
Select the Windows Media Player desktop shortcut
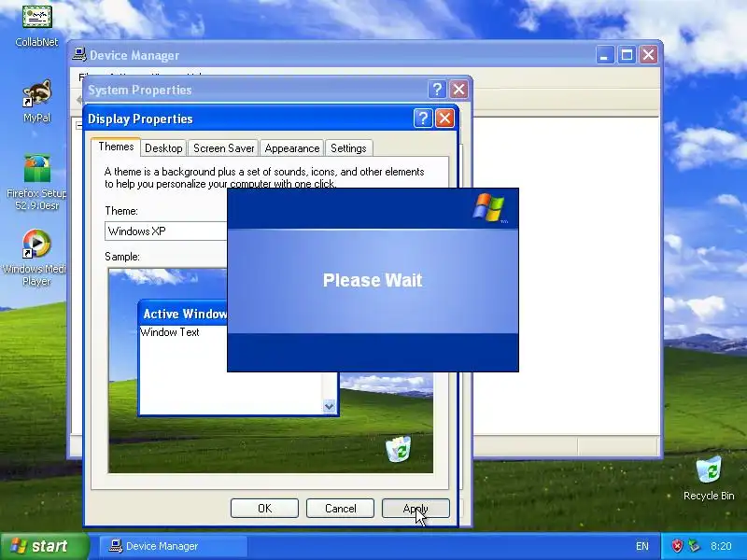35,258
